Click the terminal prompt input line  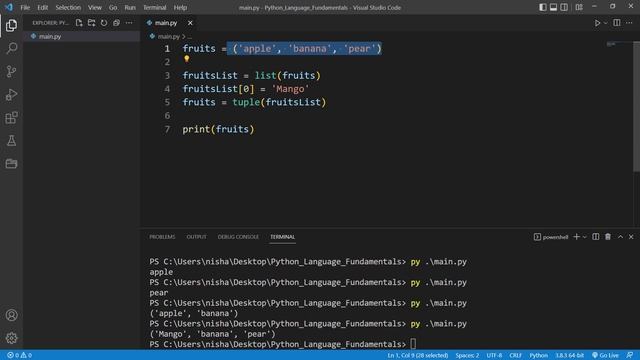point(282,344)
